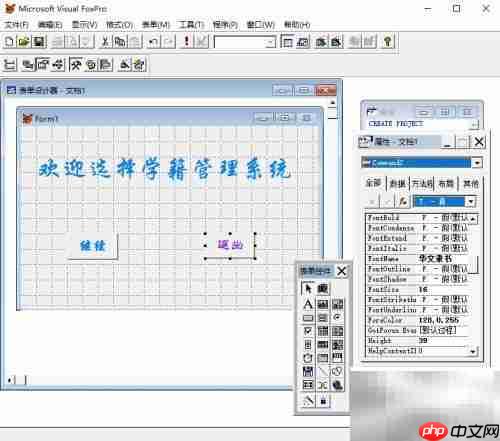
Task: Select the Option Group radio control tool
Action: [337, 318]
